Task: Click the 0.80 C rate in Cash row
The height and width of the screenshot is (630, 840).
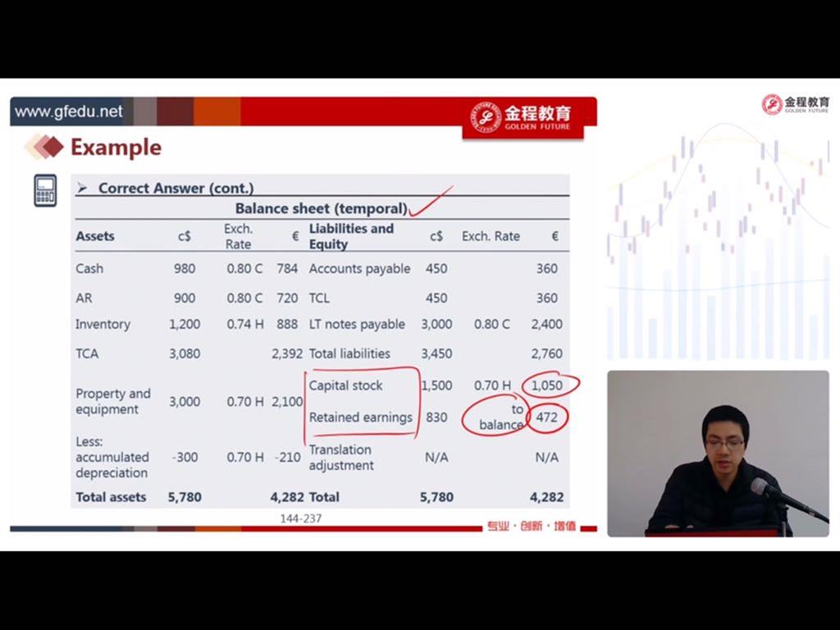Action: (x=244, y=268)
